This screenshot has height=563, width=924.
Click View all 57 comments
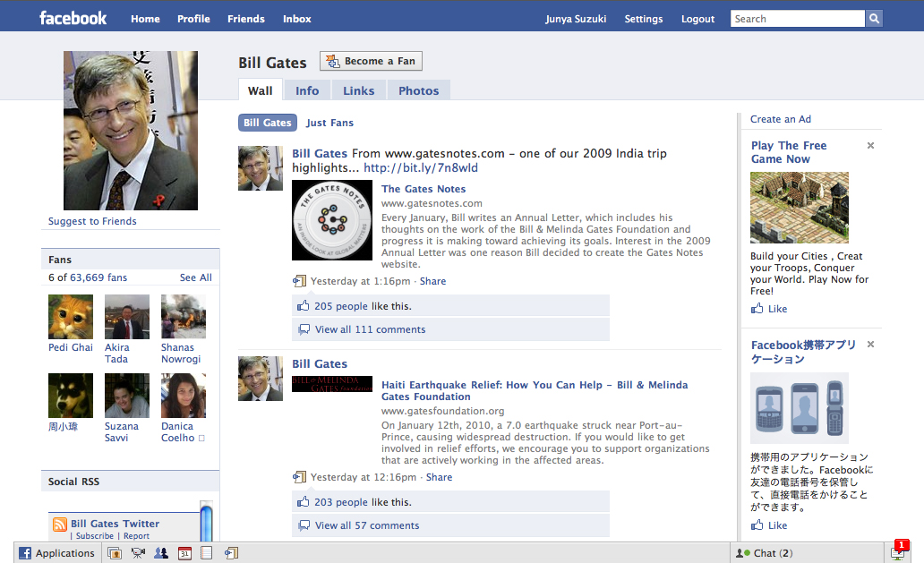tap(367, 525)
